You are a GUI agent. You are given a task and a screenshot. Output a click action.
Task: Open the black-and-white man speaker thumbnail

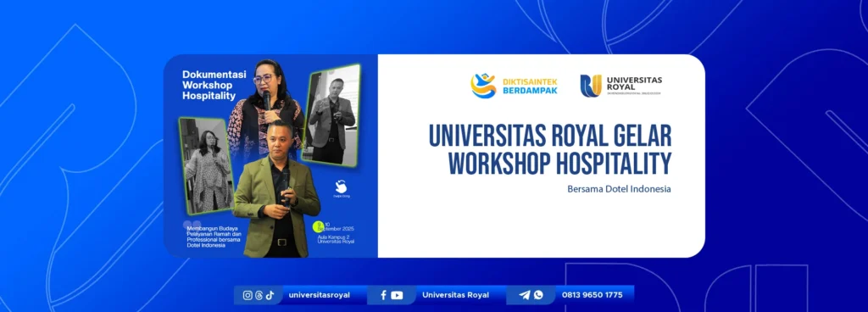click(x=331, y=115)
